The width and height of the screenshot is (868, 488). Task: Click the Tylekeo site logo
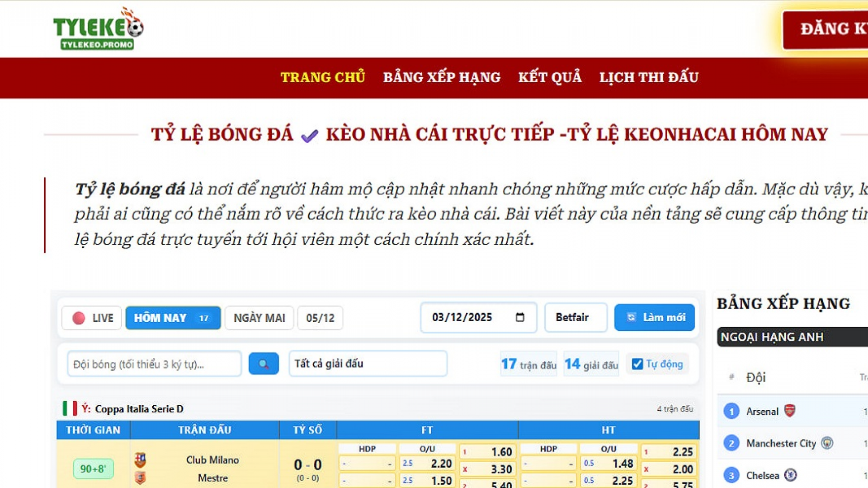(x=98, y=29)
